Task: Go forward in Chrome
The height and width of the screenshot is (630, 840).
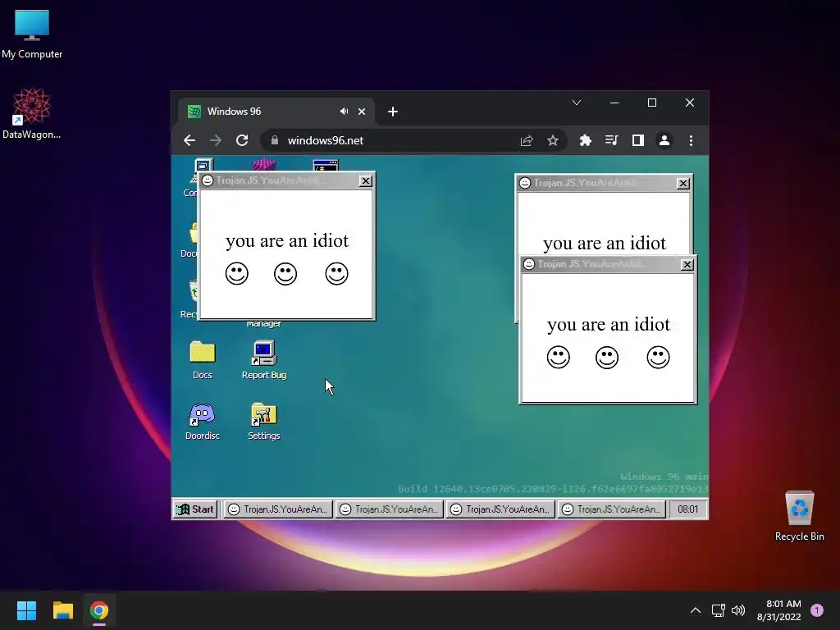Action: [216, 140]
